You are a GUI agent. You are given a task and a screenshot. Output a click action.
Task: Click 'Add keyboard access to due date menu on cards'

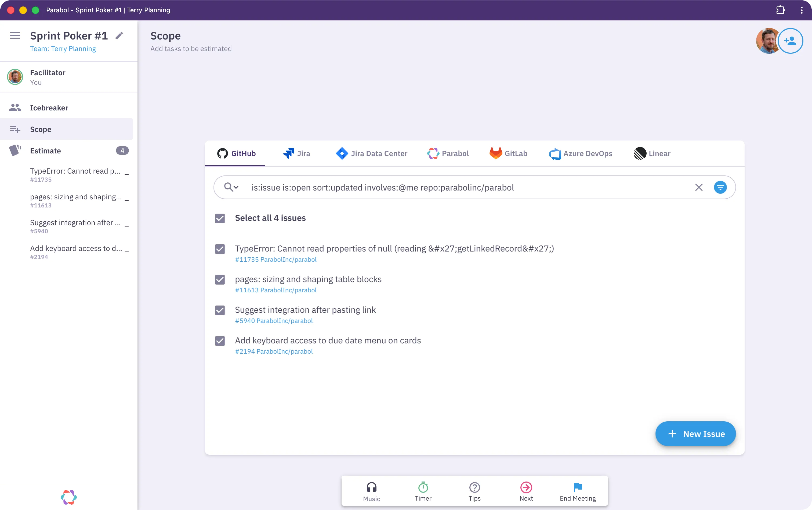(328, 341)
